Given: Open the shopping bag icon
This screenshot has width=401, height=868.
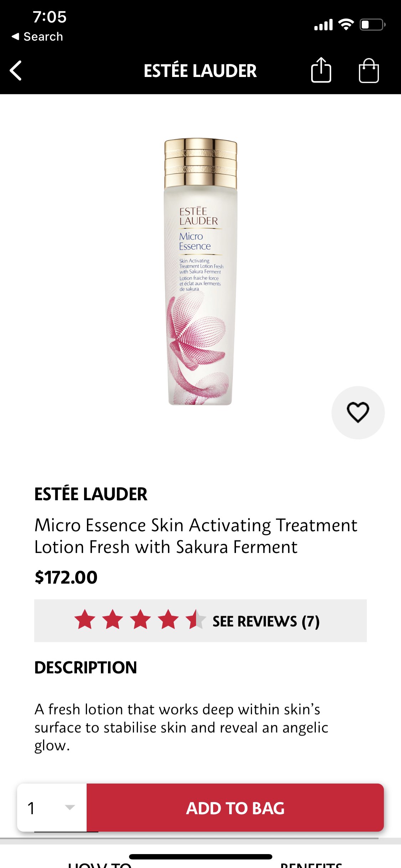Looking at the screenshot, I should click(x=369, y=71).
